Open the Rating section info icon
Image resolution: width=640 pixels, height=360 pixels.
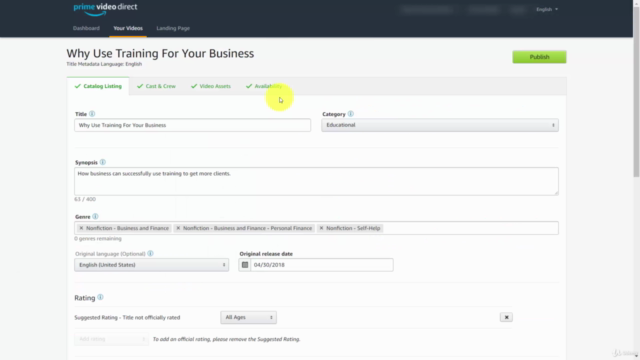(x=100, y=297)
